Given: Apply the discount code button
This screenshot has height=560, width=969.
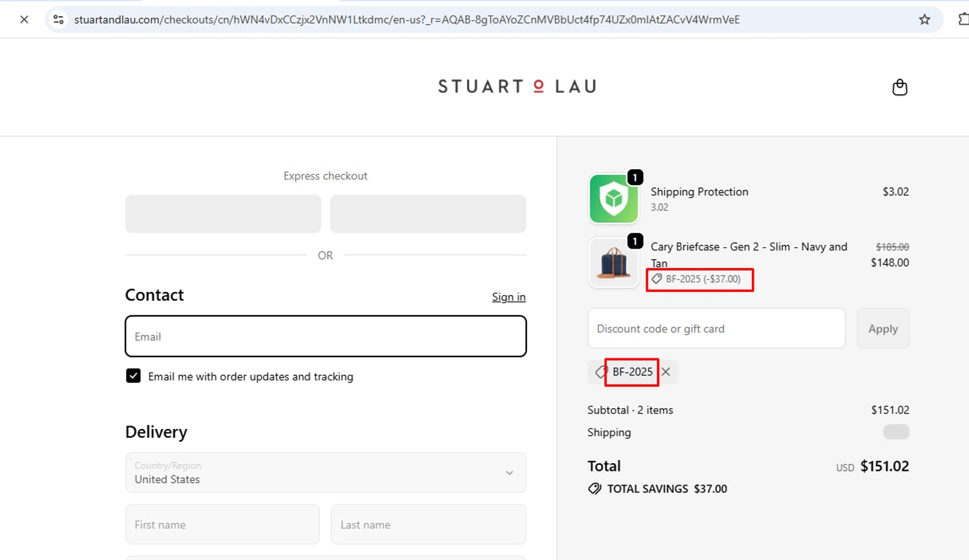Looking at the screenshot, I should pyautogui.click(x=883, y=329).
